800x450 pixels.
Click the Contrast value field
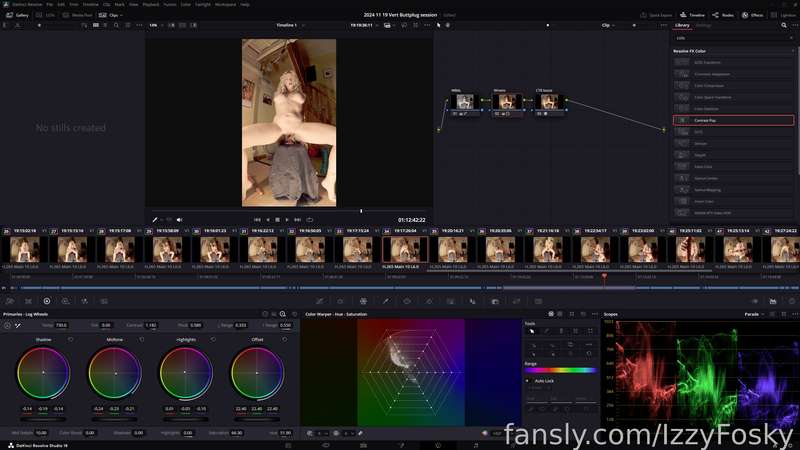[151, 325]
